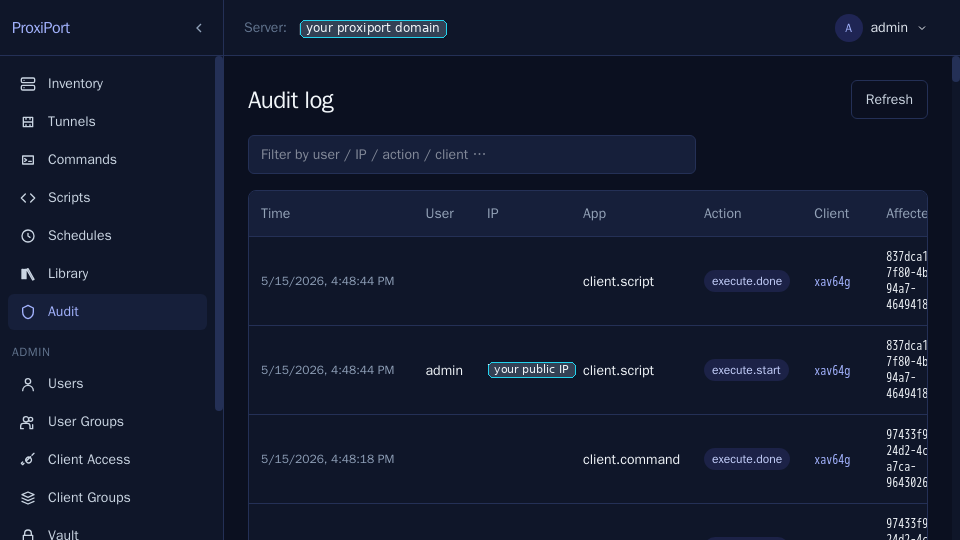
Task: Open xav64g client in client.command row
Action: click(x=832, y=459)
